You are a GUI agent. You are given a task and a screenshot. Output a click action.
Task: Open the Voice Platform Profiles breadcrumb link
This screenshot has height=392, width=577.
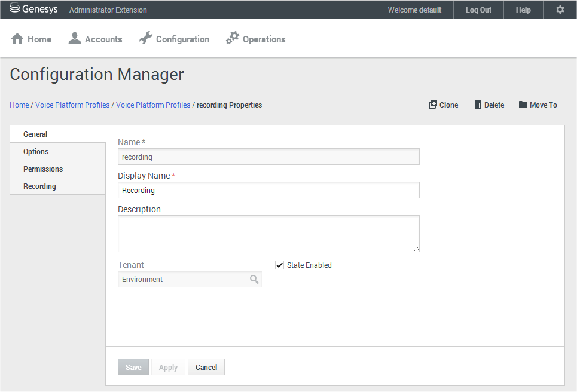(72, 105)
